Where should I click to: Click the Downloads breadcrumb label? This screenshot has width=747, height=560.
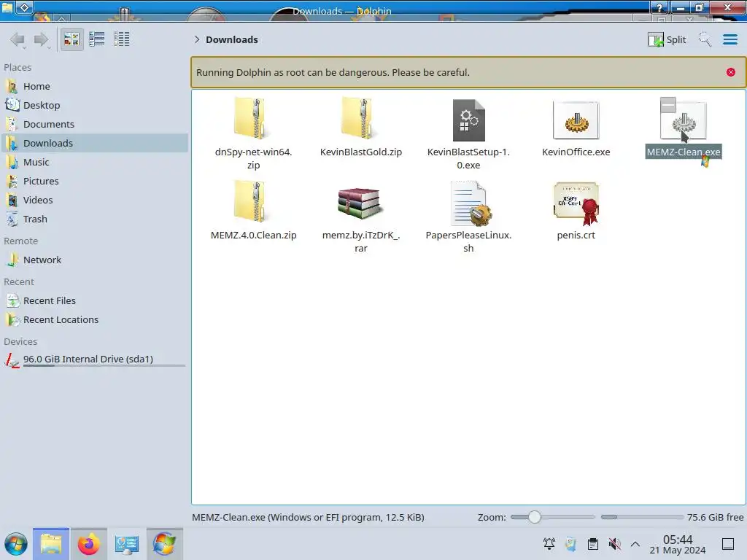(x=232, y=39)
